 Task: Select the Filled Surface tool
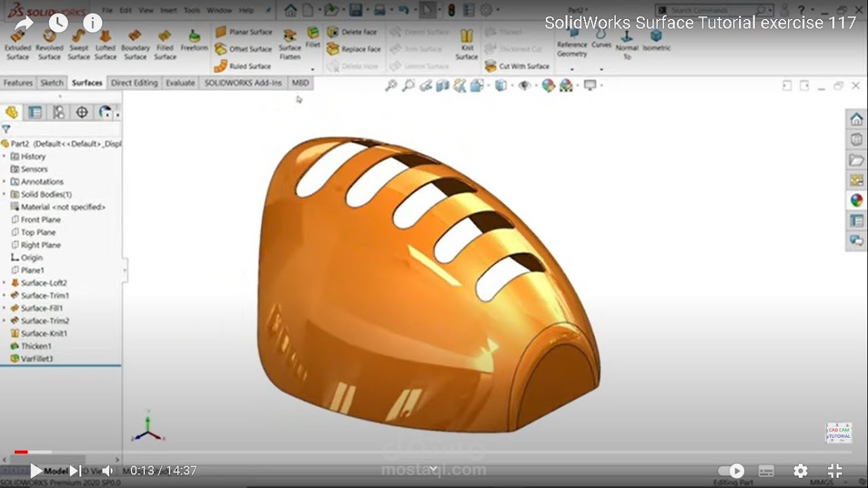(165, 45)
